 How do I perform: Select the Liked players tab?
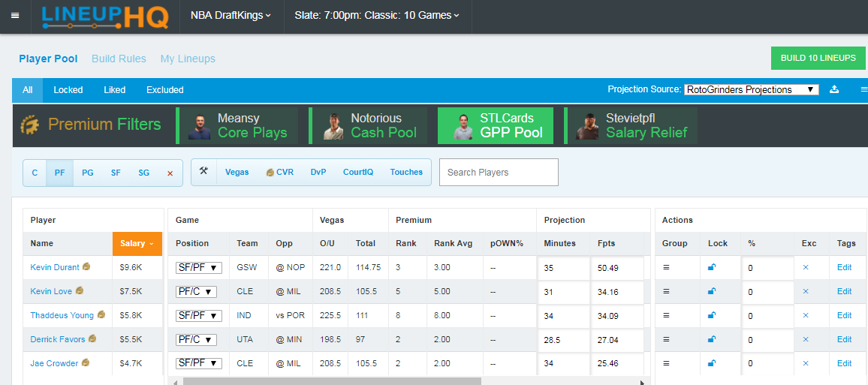115,89
